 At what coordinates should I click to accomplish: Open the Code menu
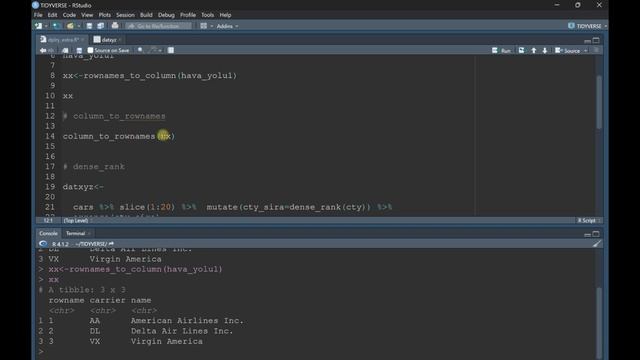69,15
